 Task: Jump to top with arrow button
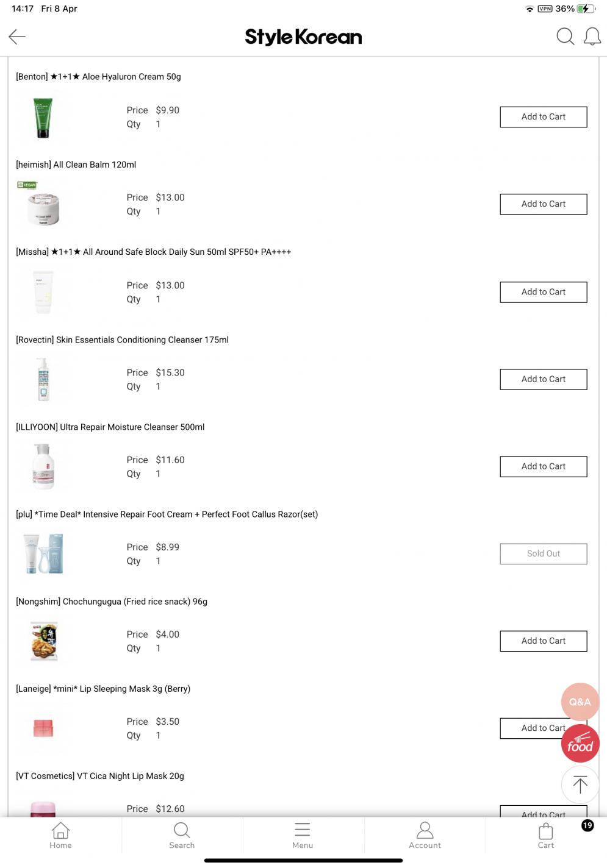(580, 785)
